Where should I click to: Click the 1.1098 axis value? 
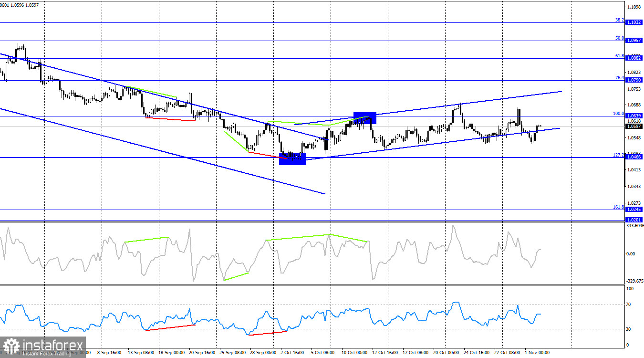point(634,7)
